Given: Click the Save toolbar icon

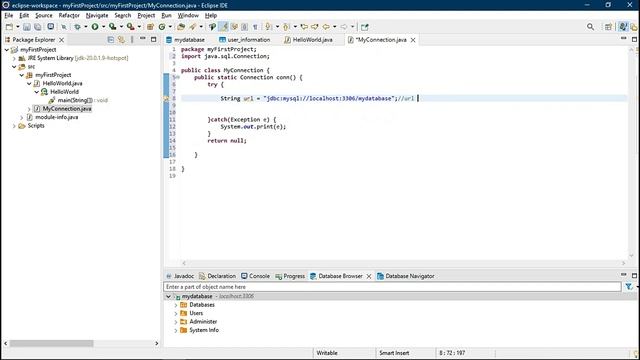Looking at the screenshot, I should tap(27, 27).
